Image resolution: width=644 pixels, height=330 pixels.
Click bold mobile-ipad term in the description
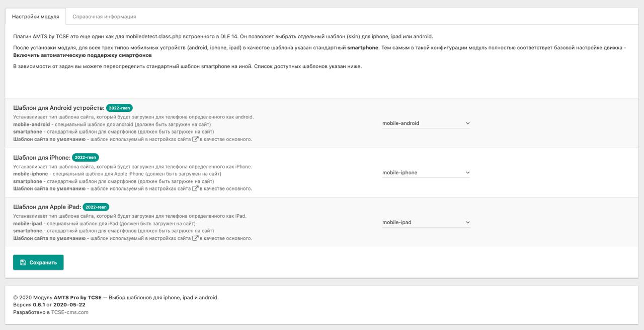pos(28,223)
